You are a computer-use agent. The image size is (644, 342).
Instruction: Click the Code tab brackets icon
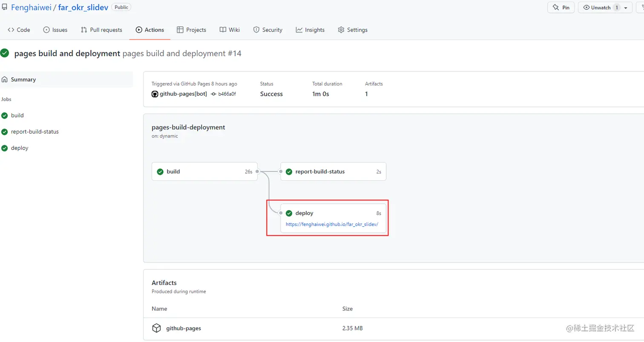(x=11, y=30)
